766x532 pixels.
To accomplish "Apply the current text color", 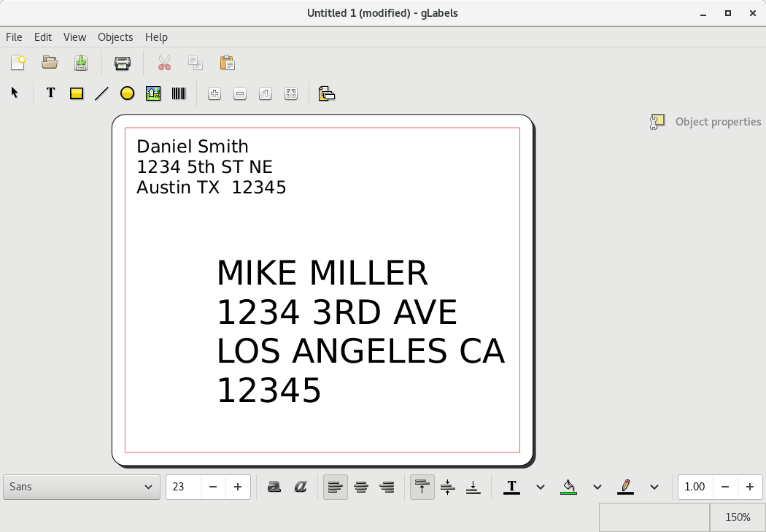I will point(511,487).
